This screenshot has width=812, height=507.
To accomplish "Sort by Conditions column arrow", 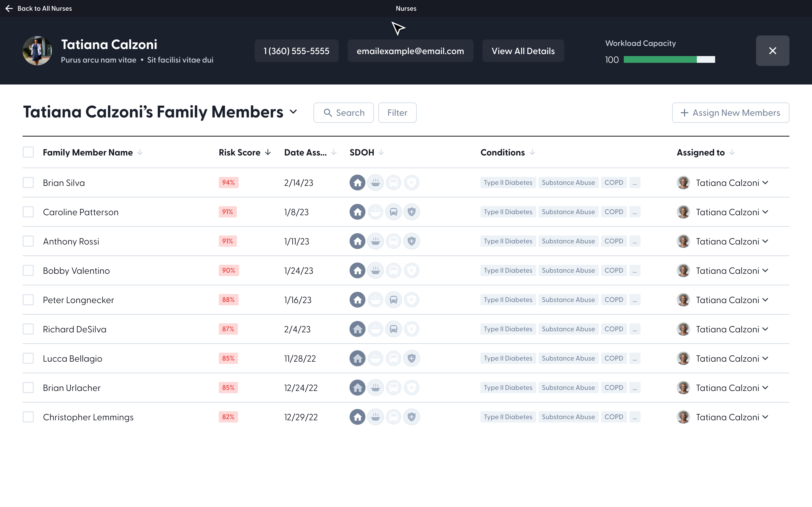I will pyautogui.click(x=532, y=153).
